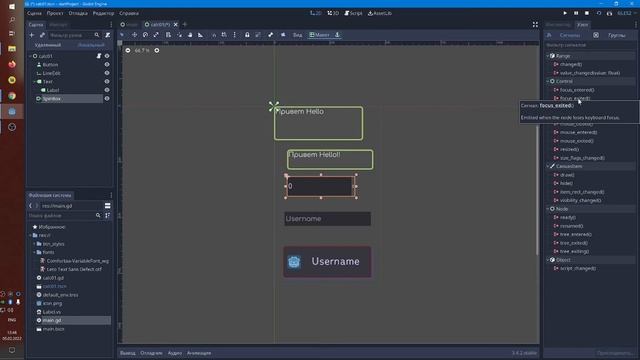Image resolution: width=640 pixels, height=360 pixels.
Task: Choose the Select mode arrow tool
Action: [122, 35]
